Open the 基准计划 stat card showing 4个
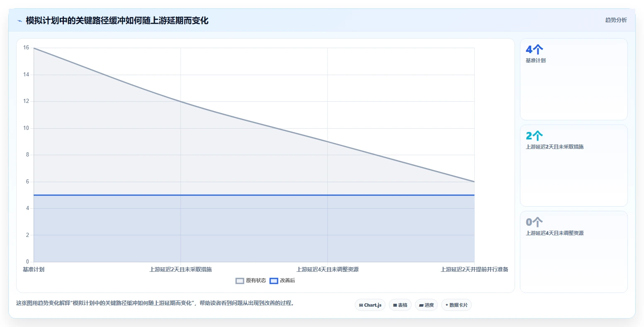The height and width of the screenshot is (327, 644). tap(574, 79)
